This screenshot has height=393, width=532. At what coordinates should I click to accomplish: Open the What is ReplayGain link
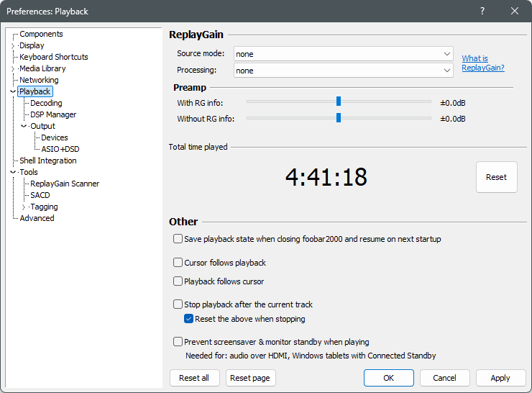(x=483, y=63)
